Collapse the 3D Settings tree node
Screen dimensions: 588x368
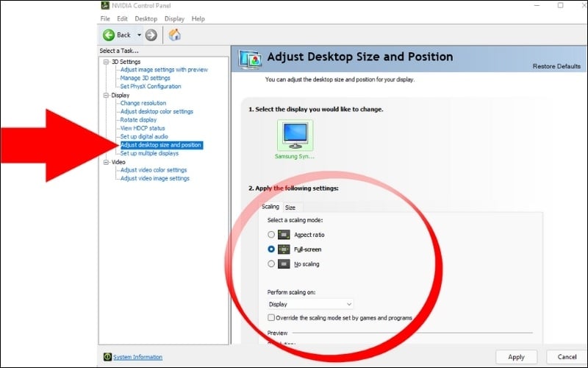point(106,62)
